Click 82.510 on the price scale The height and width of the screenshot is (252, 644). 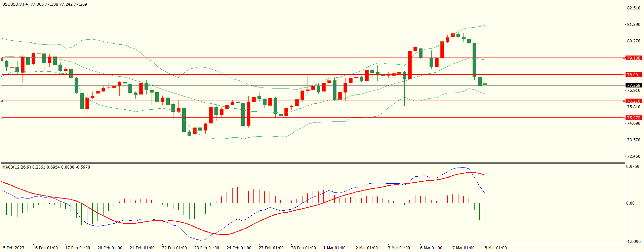pos(634,8)
